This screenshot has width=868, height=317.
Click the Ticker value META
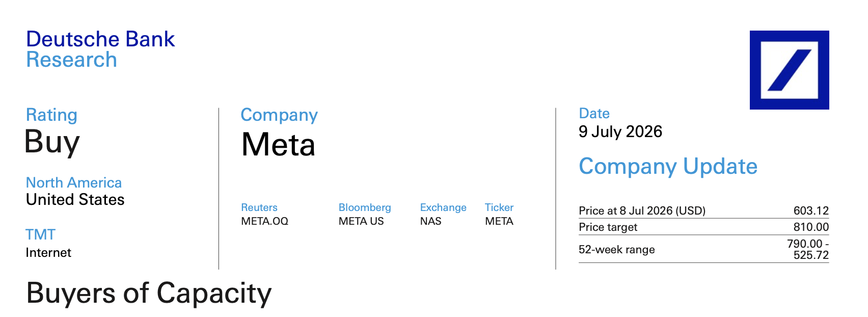pyautogui.click(x=499, y=221)
